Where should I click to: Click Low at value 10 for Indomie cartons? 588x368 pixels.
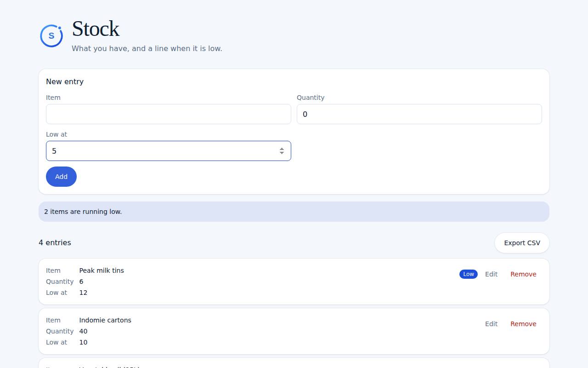tap(83, 342)
